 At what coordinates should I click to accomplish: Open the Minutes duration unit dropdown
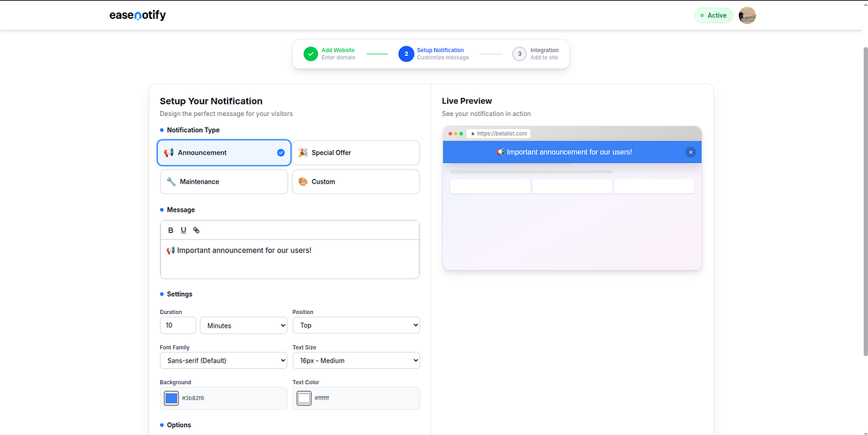point(243,326)
